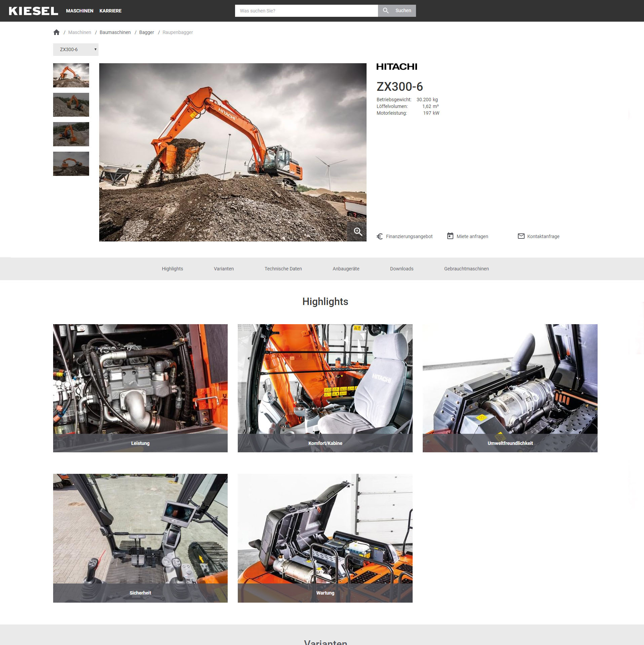The height and width of the screenshot is (645, 644).
Task: Click the euro icon for Finanzierungsangebot
Action: pos(380,236)
